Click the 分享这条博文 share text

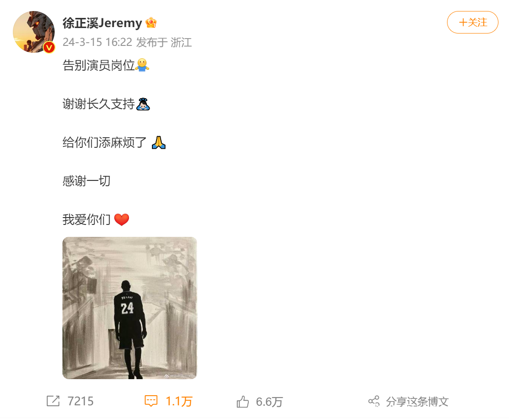pos(418,402)
